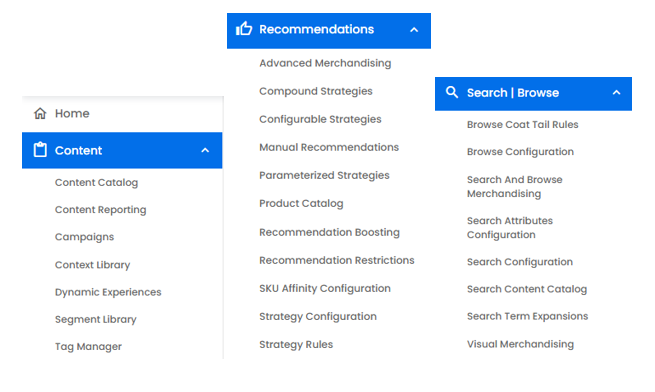
Task: Collapse the Content menu section
Action: point(205,150)
